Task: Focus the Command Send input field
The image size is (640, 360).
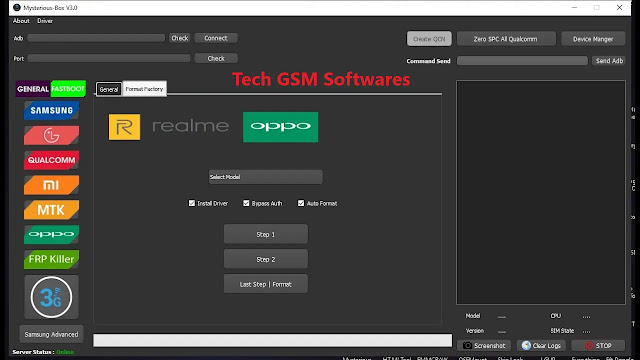Action: pos(522,61)
